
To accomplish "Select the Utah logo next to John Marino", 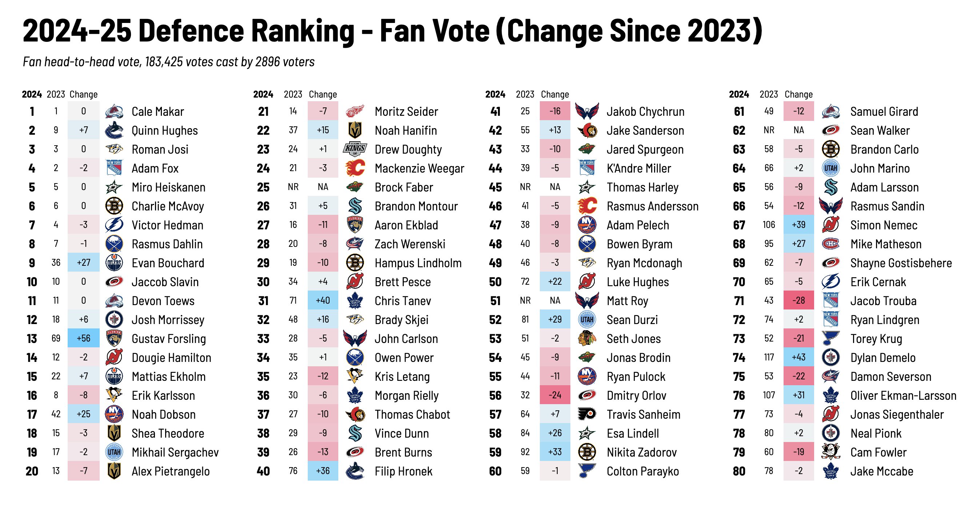I will [830, 168].
